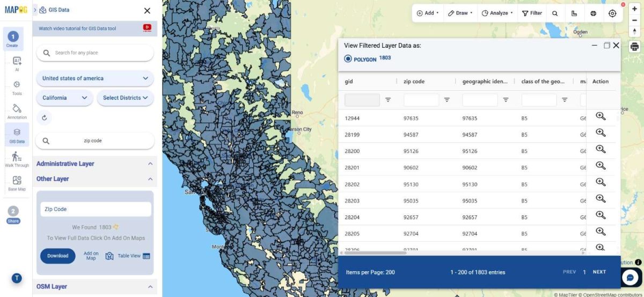Zoom to feature in row 94587
This screenshot has height=297, width=644.
[x=601, y=133]
